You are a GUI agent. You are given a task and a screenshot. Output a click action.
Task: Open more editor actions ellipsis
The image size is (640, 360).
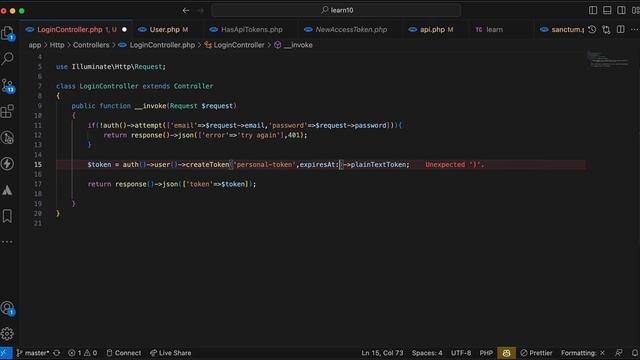634,29
